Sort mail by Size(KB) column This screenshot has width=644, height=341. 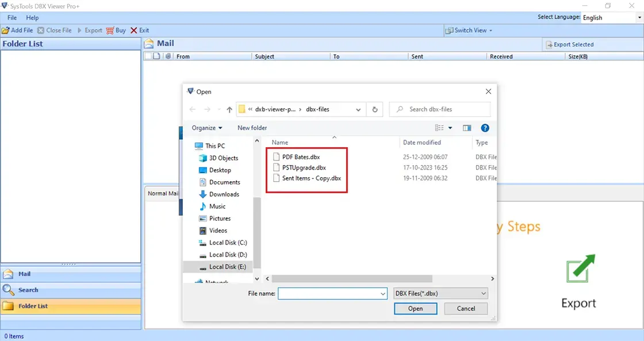[x=604, y=56]
